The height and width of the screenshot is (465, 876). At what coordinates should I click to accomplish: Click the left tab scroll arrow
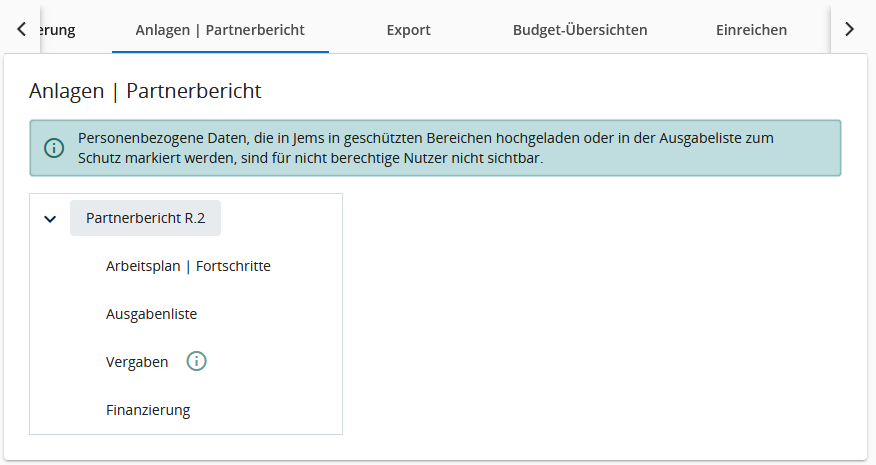tap(21, 29)
